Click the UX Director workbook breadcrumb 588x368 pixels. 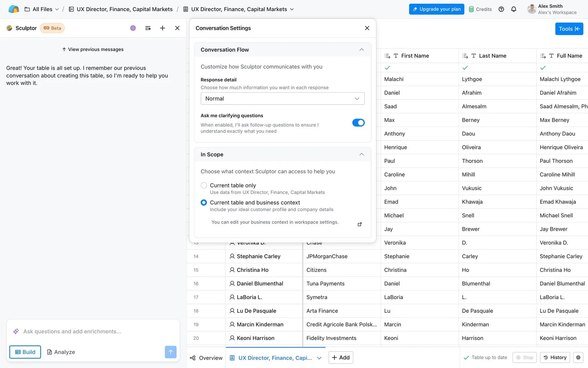click(x=121, y=9)
